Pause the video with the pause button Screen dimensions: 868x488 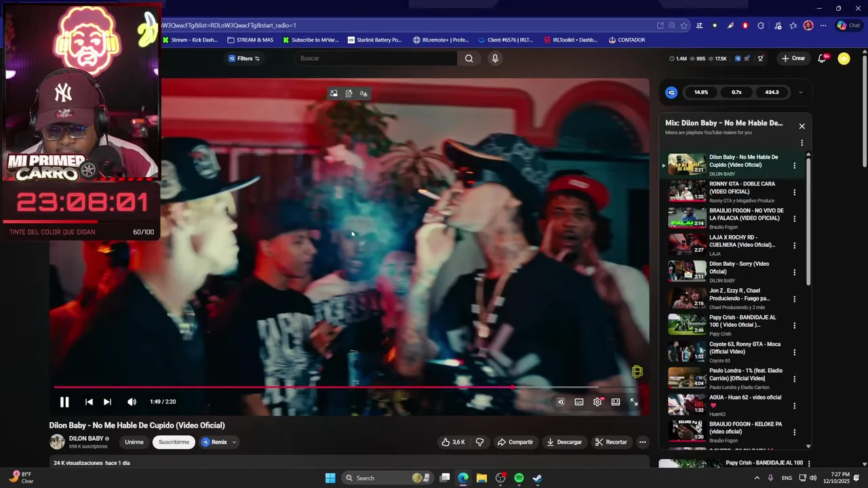(64, 402)
